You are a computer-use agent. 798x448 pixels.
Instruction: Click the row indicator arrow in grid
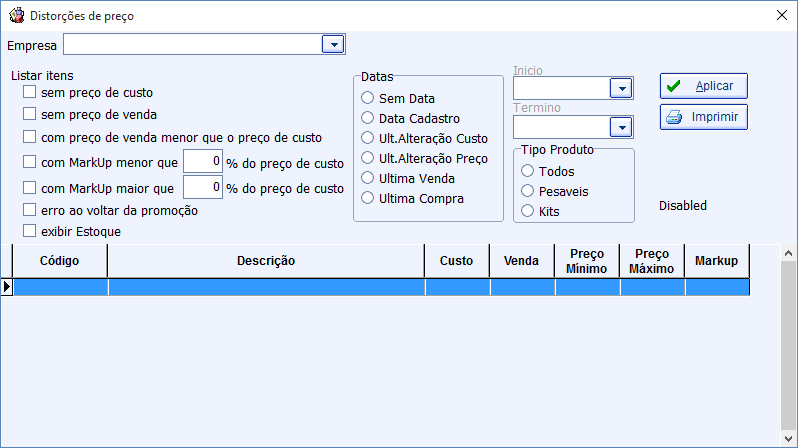7,287
